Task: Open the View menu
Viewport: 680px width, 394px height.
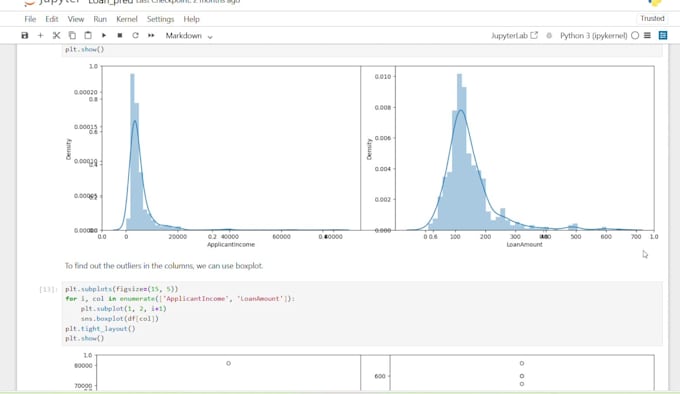Action: click(x=75, y=19)
